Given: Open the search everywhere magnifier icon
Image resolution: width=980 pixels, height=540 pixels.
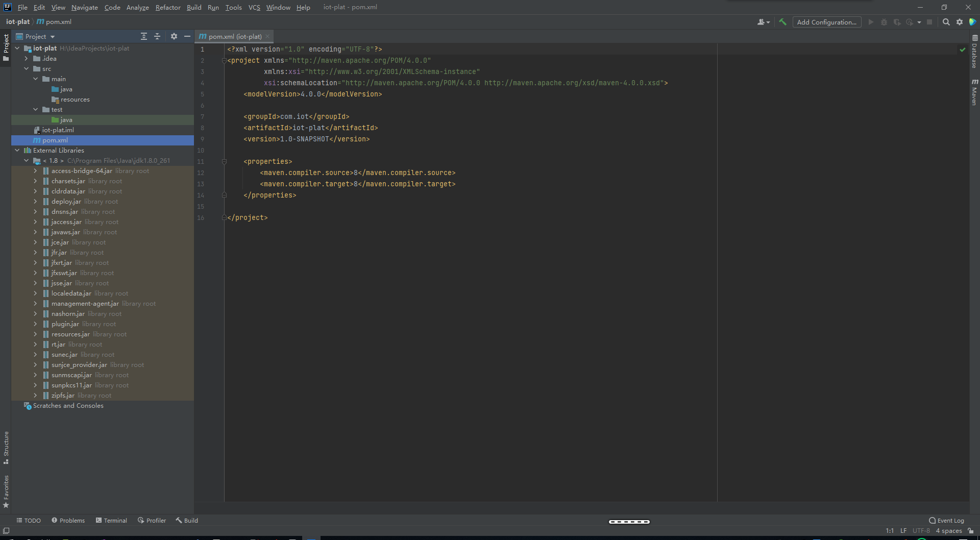Looking at the screenshot, I should tap(946, 22).
